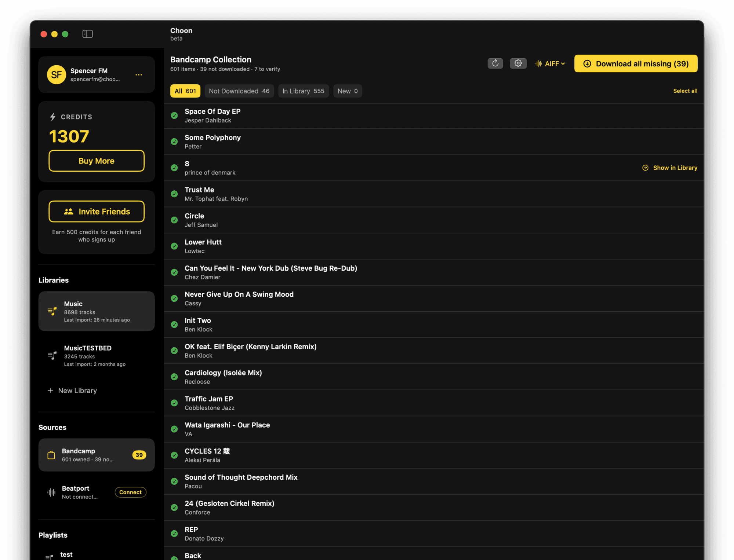734x560 pixels.
Task: Click the invite friends people icon
Action: click(69, 212)
